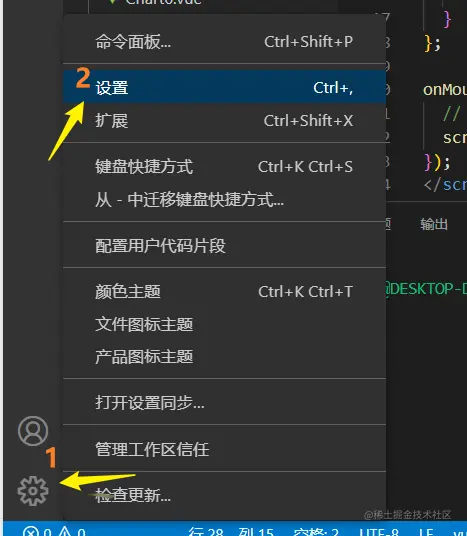The width and height of the screenshot is (467, 536).
Task: Open 管理工作区信任 menu item
Action: point(225,449)
